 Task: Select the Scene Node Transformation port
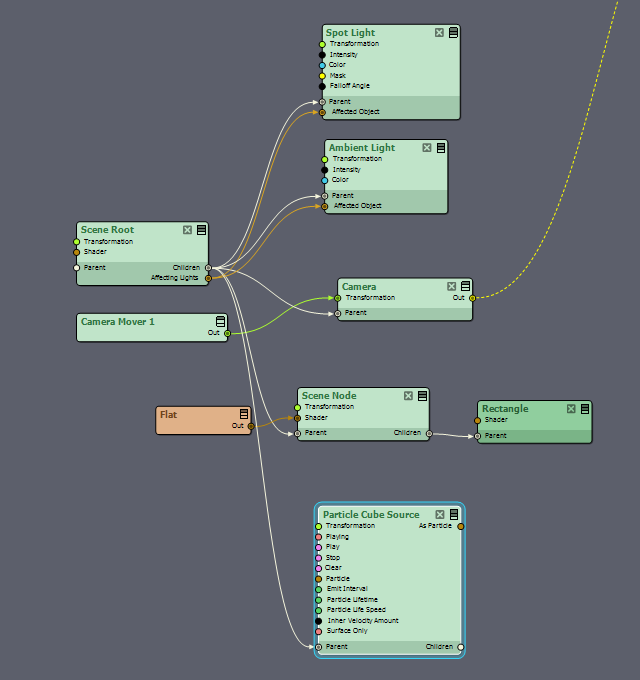pyautogui.click(x=297, y=408)
